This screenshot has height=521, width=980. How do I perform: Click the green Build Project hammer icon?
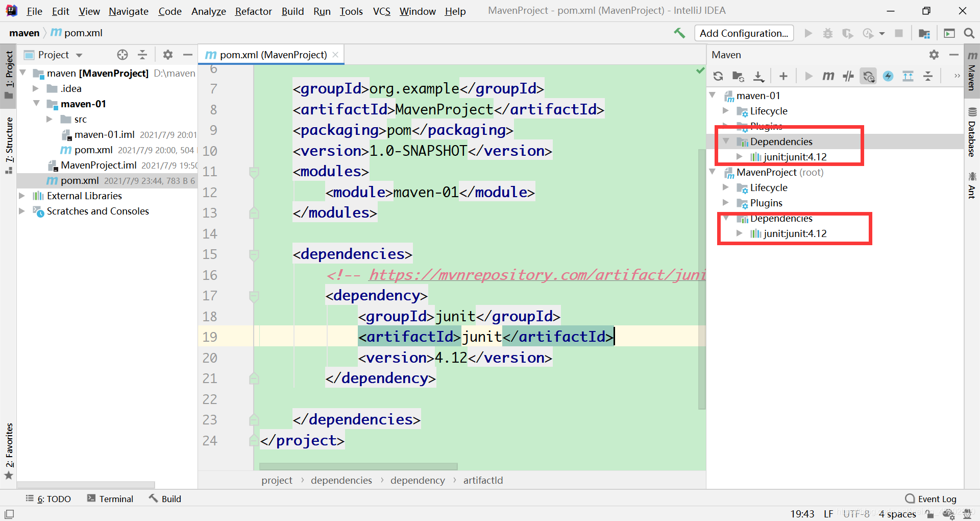coord(679,33)
